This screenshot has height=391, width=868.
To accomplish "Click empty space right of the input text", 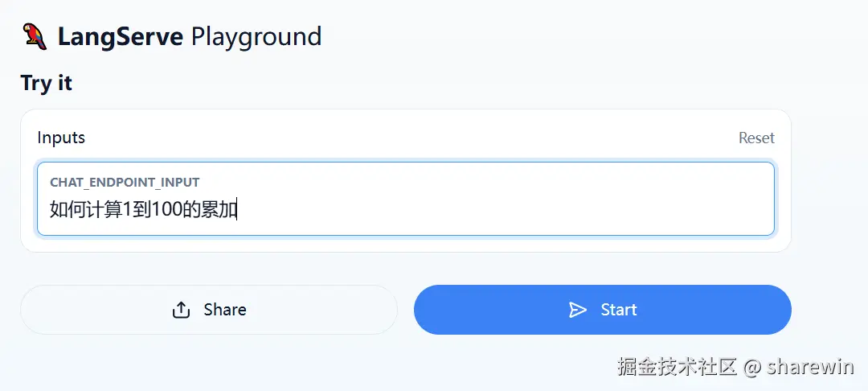I will point(498,210).
